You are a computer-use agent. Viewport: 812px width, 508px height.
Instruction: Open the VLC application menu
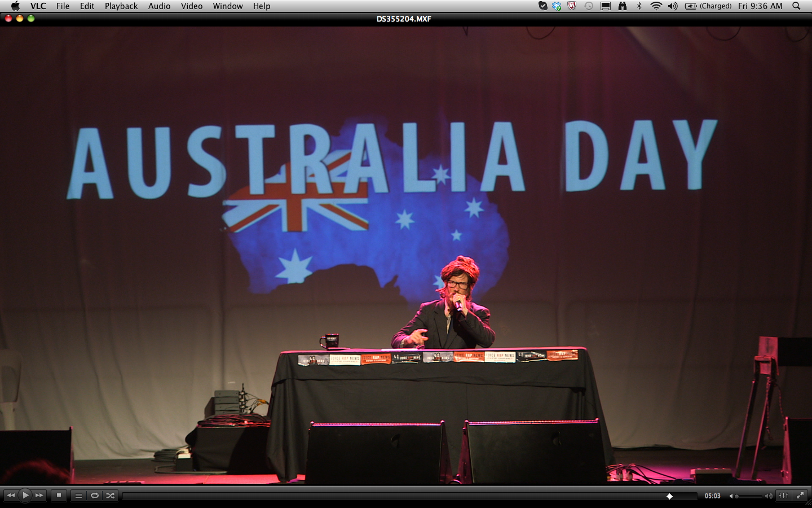coord(38,6)
